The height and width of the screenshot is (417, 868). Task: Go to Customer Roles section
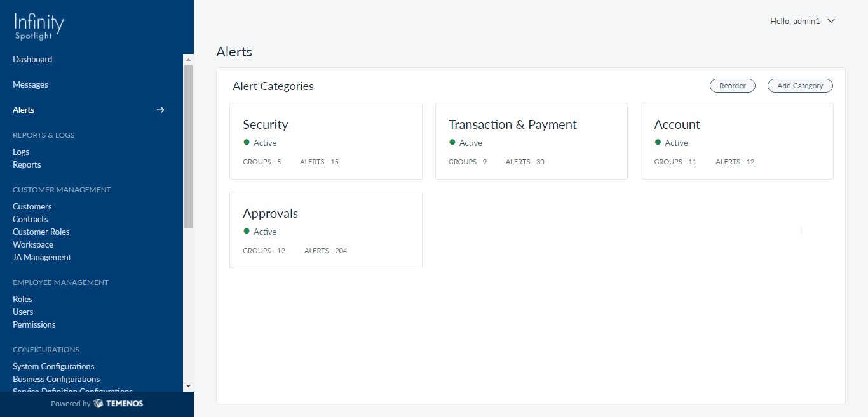coord(41,232)
